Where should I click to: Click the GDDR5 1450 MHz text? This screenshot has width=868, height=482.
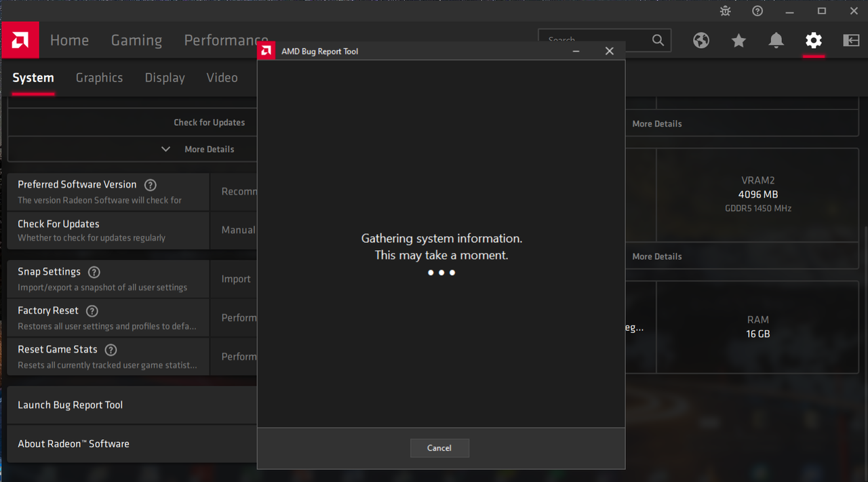(x=758, y=209)
